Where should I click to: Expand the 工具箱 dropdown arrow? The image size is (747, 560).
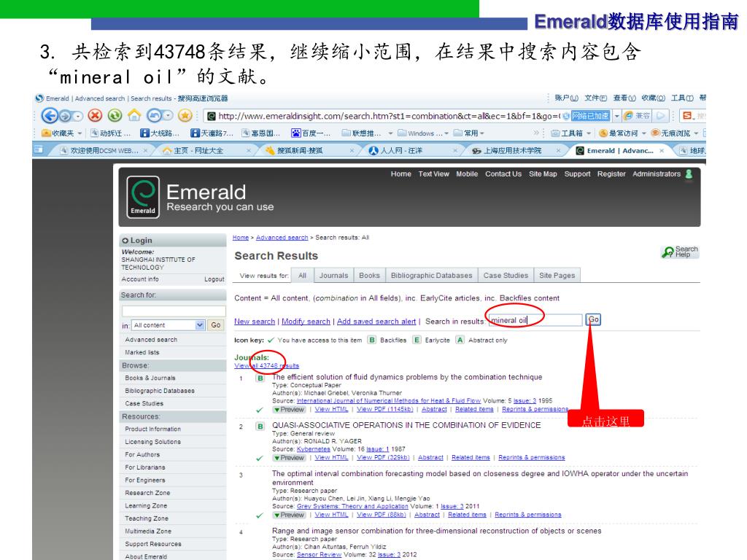click(589, 133)
